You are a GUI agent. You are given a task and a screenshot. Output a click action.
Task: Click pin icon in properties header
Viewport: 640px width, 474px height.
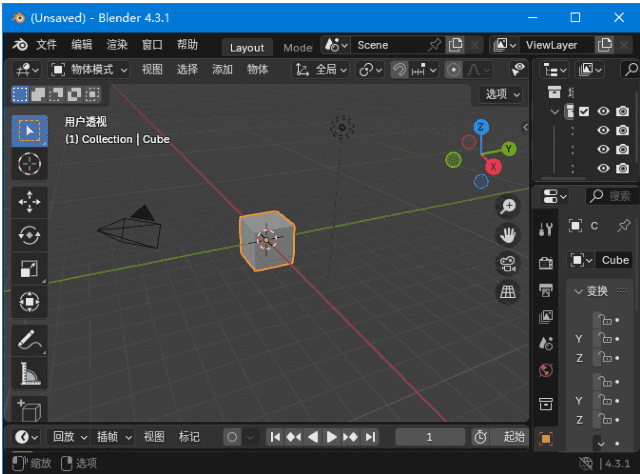(624, 226)
